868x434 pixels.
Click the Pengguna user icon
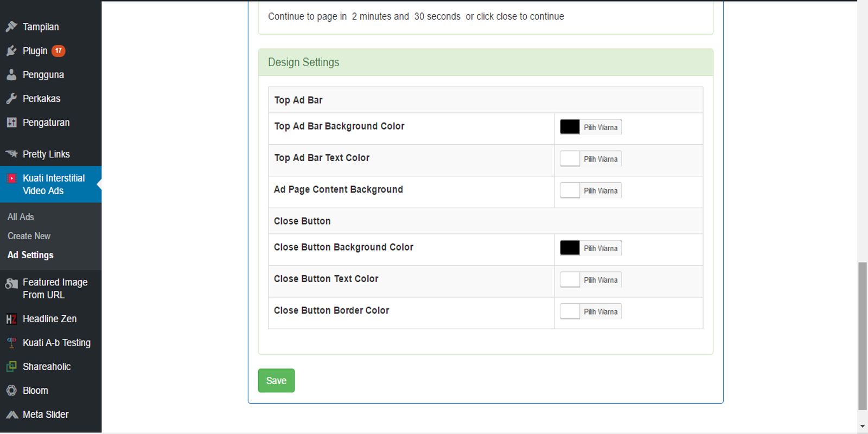[11, 75]
